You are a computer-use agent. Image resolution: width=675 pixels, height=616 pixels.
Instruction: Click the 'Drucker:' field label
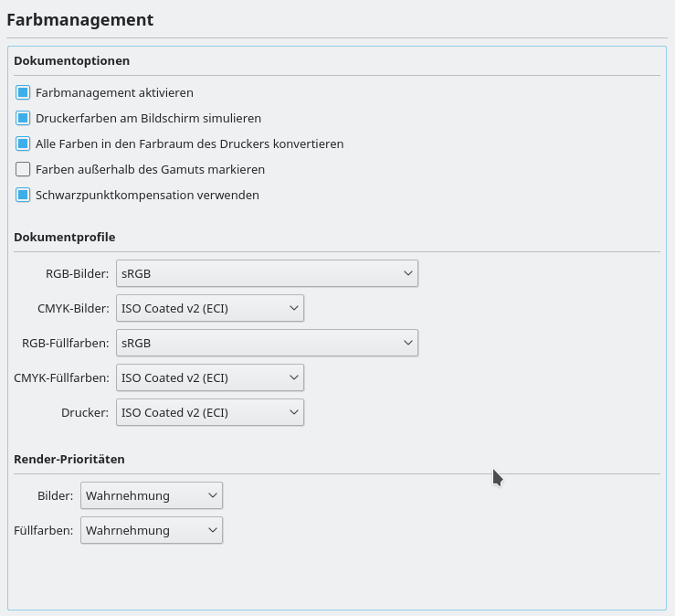click(87, 412)
